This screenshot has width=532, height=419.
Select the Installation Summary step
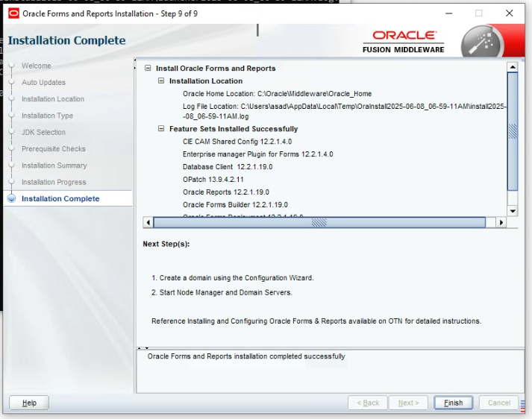54,166
